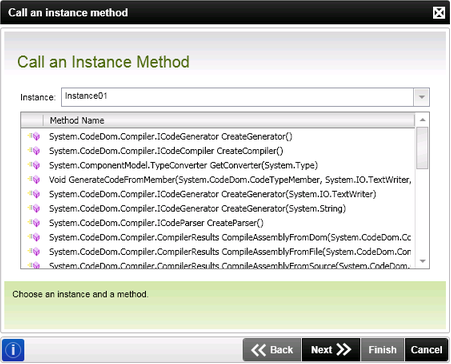Click method icon beside CreateCompiler() row
451x364 pixels.
[34, 151]
